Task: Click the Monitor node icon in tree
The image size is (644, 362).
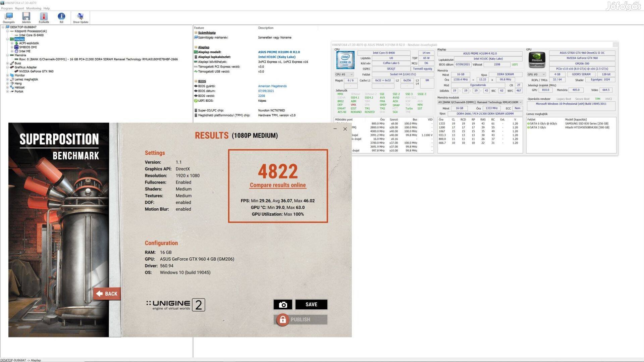Action: click(12, 75)
